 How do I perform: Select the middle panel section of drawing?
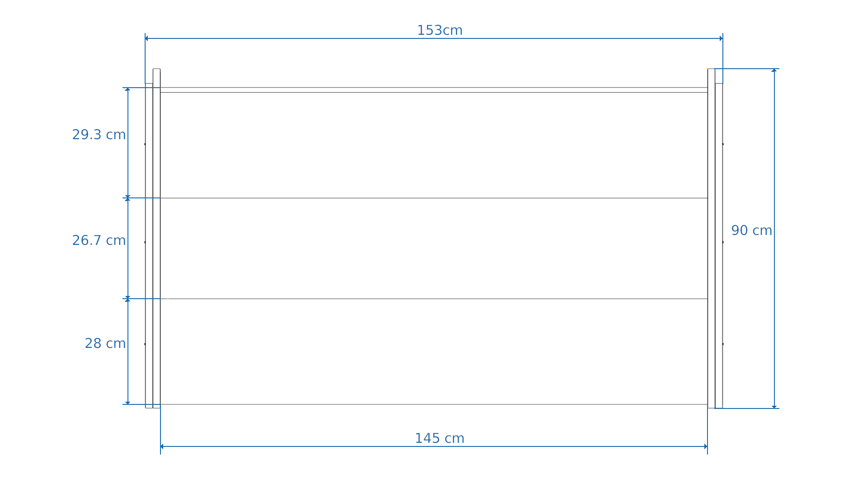coord(434,249)
